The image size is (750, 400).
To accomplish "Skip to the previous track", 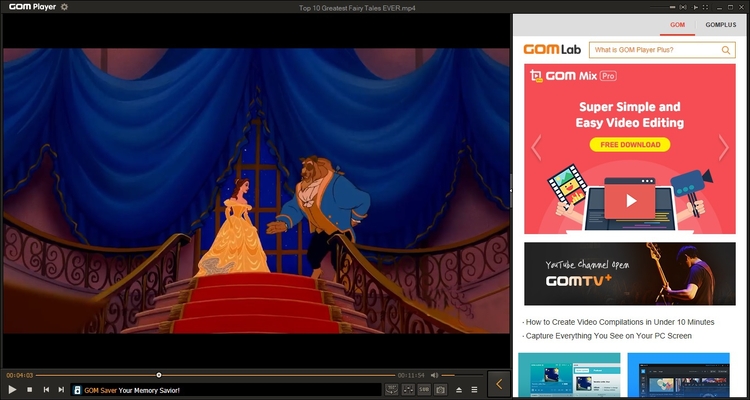I will [x=46, y=389].
